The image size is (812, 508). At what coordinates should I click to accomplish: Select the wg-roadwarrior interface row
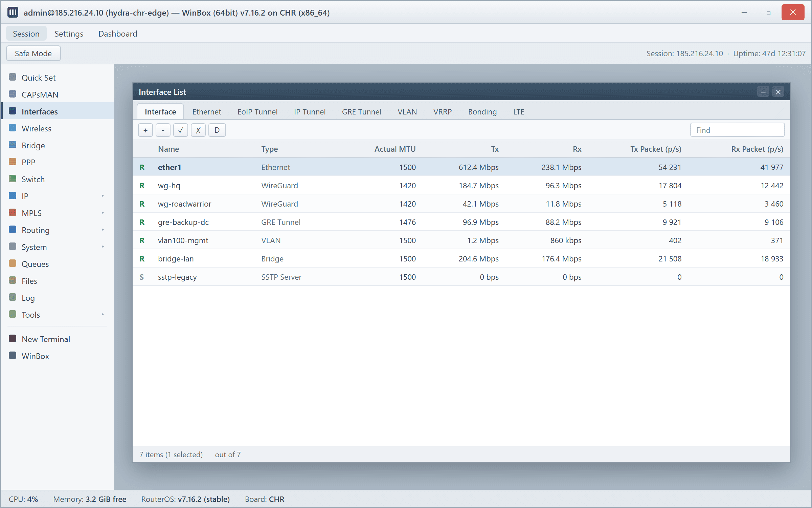(461, 204)
